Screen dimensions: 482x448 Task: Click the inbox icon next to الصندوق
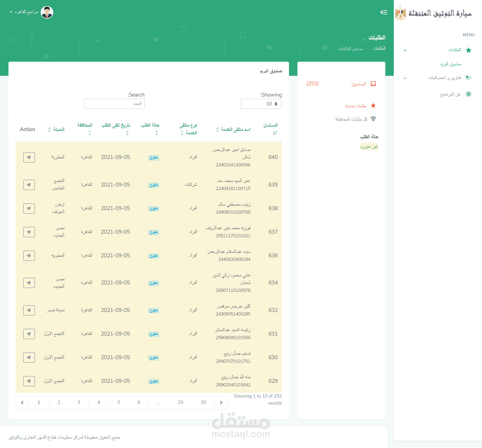click(373, 84)
